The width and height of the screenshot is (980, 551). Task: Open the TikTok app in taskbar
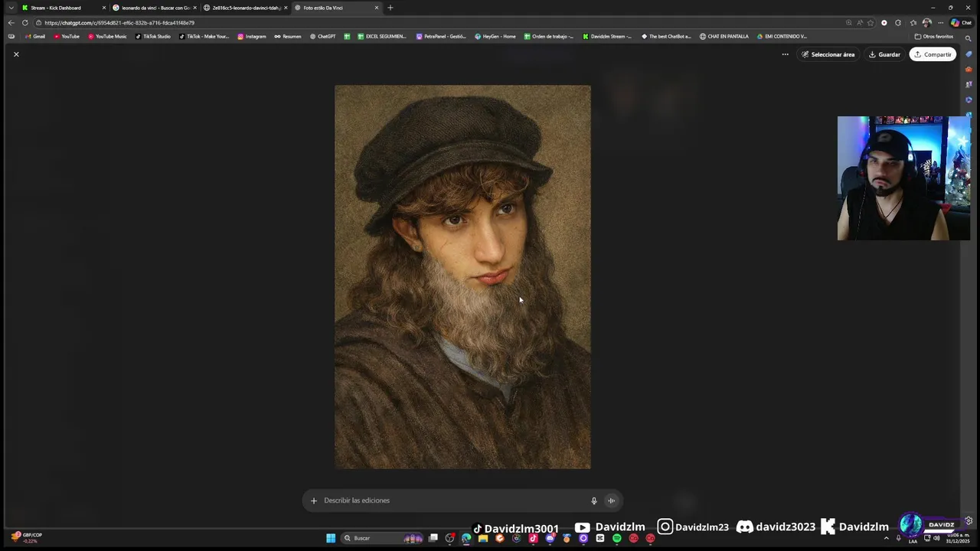coord(533,538)
